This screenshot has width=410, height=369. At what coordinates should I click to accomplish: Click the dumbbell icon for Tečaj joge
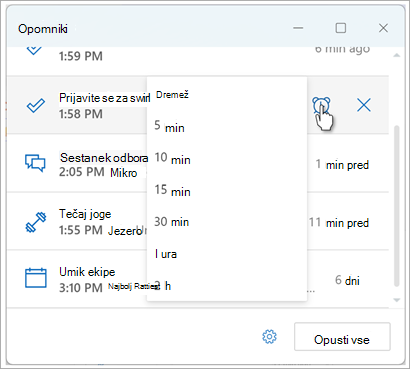36,222
